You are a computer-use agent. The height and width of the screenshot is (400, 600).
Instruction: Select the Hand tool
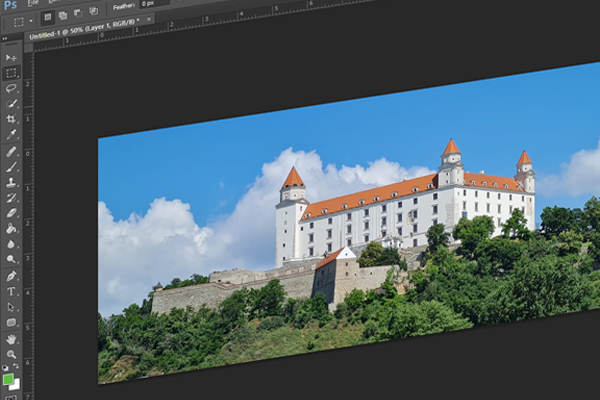(11, 339)
